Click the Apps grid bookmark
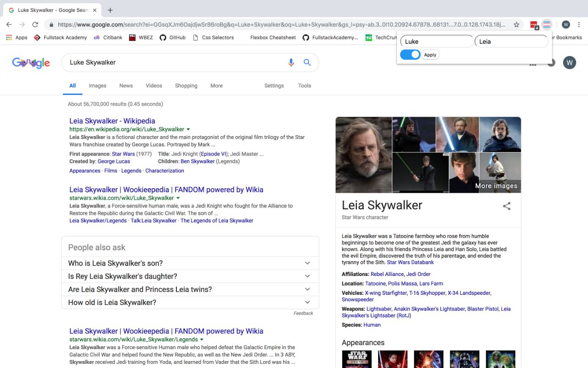The image size is (588, 368). coord(17,37)
